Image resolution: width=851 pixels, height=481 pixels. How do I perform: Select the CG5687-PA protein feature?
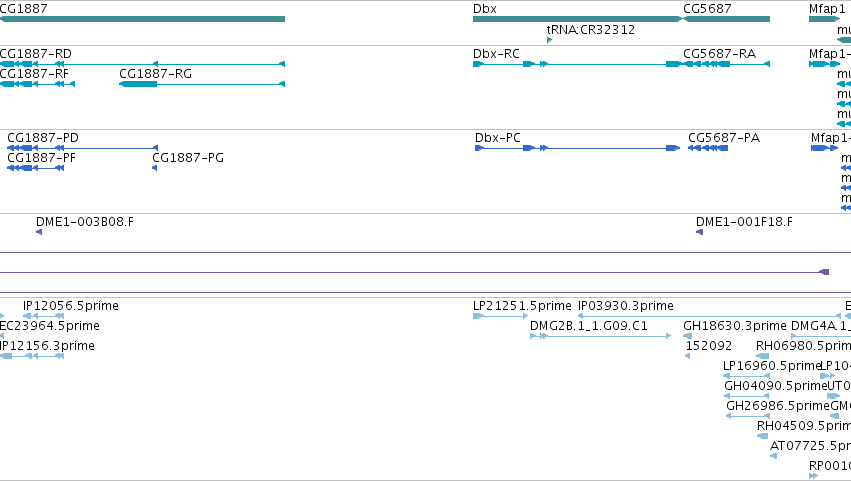pos(708,148)
